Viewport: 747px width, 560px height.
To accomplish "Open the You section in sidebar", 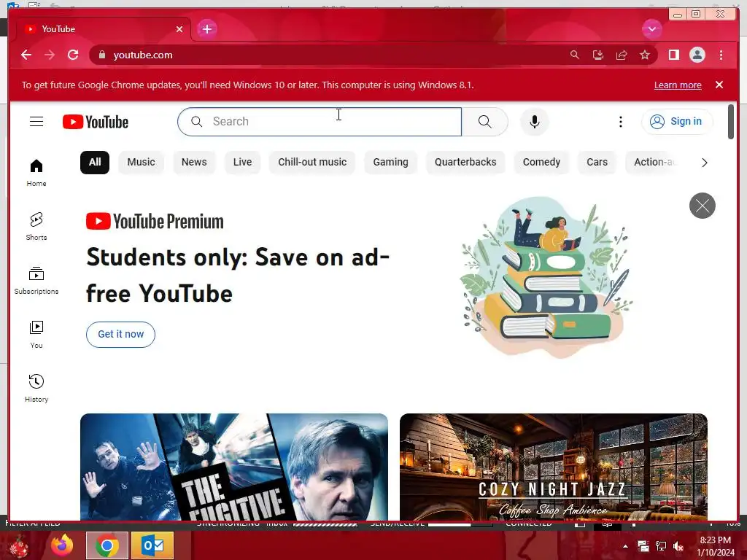I will pos(36,335).
